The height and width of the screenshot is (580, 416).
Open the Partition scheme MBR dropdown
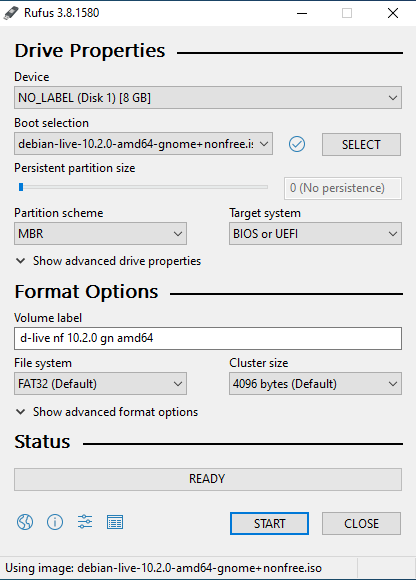tap(100, 233)
